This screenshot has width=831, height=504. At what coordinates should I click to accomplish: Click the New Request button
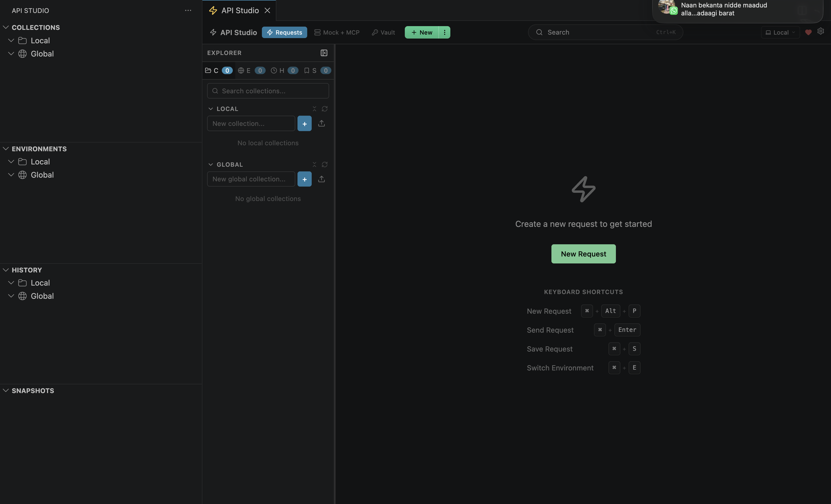pos(584,254)
